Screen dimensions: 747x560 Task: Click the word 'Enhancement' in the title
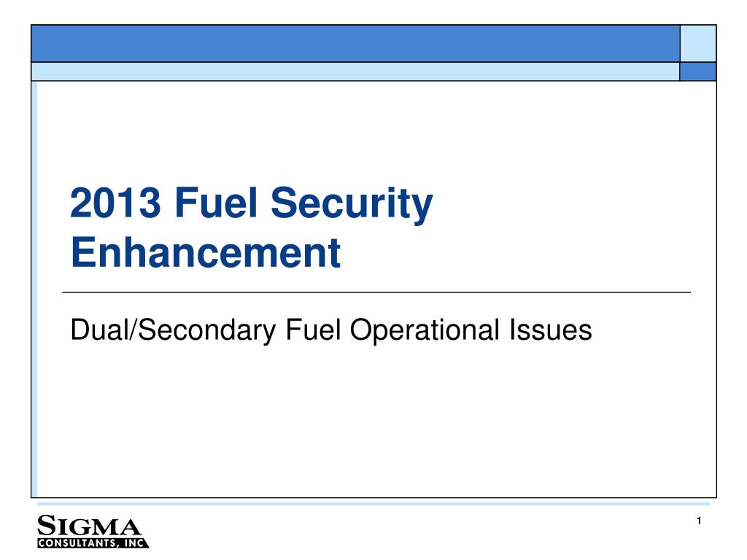(x=206, y=252)
